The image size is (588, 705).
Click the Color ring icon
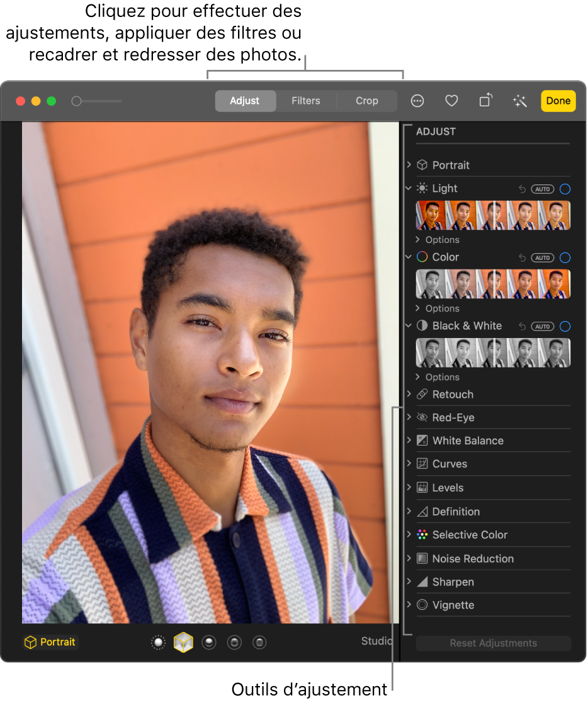[422, 257]
